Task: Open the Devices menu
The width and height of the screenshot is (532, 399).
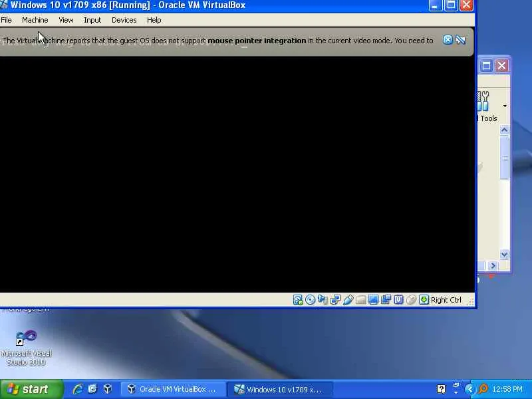Action: coord(124,20)
